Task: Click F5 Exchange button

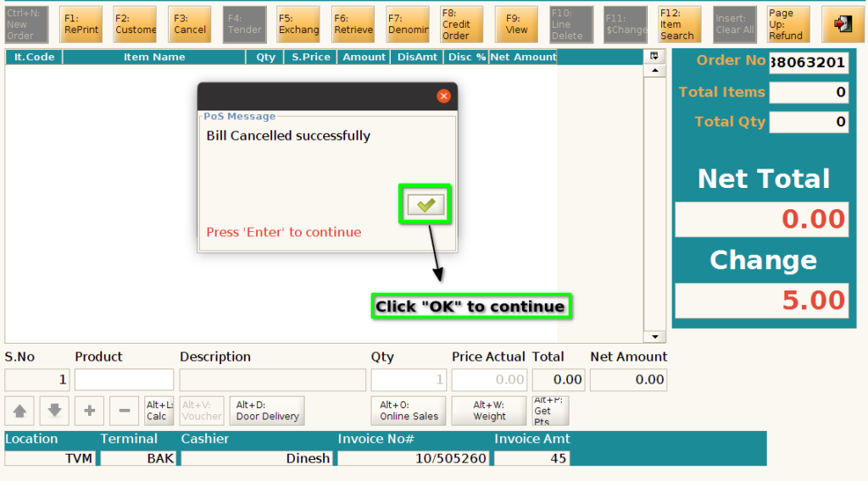Action: click(298, 25)
